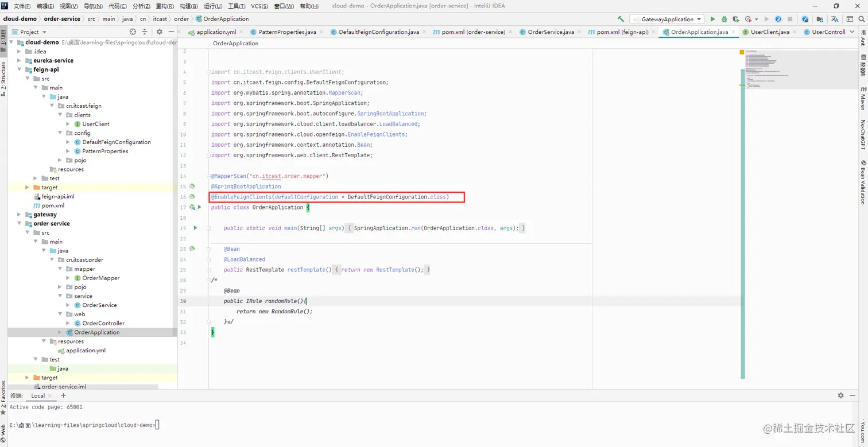Click the Search Everywhere magnifier icon

[x=861, y=19]
